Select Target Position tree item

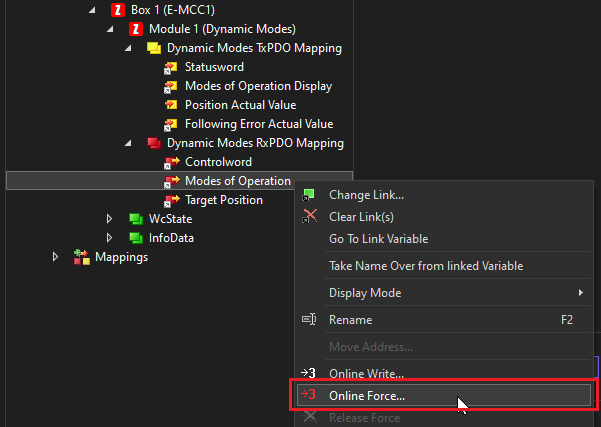tap(225, 200)
